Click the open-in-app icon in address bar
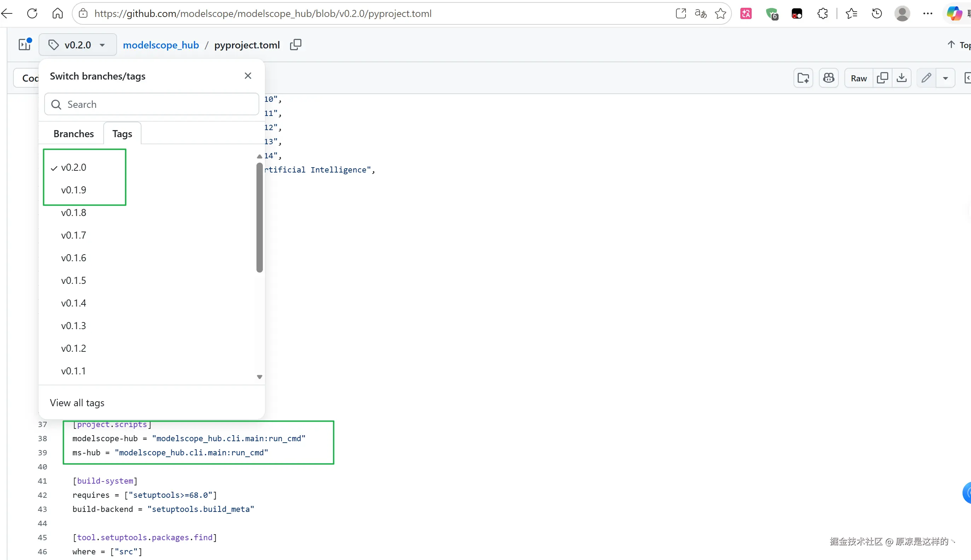971x560 pixels. point(681,13)
